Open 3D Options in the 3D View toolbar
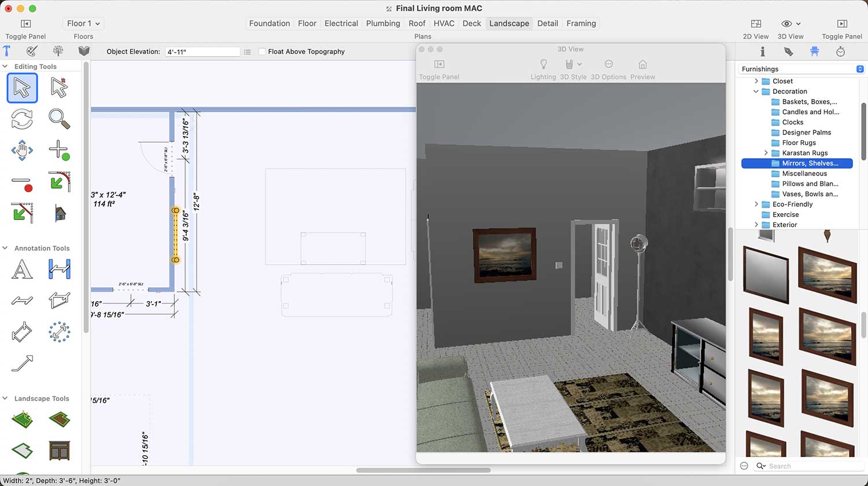The image size is (868, 486). point(608,64)
